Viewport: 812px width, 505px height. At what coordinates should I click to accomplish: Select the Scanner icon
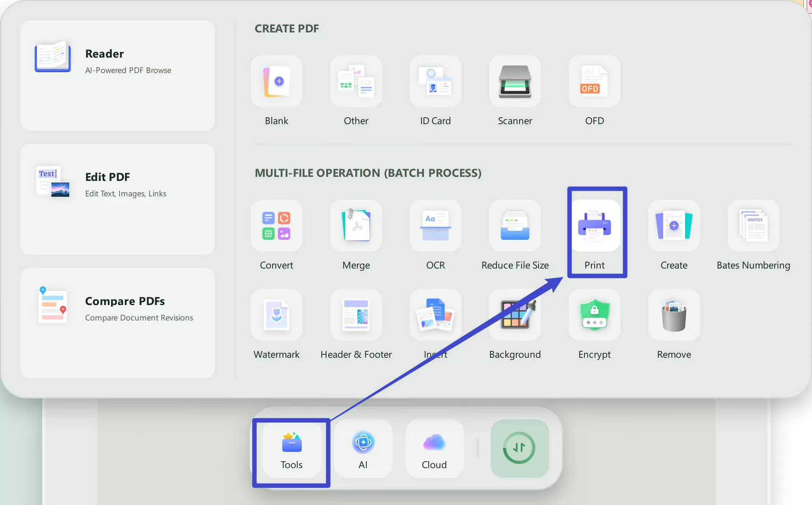515,82
